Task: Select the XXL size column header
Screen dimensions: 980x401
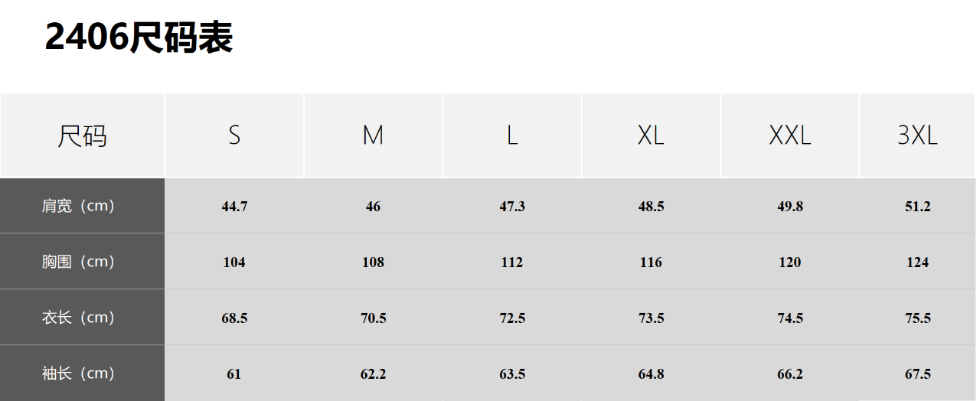Action: (790, 135)
